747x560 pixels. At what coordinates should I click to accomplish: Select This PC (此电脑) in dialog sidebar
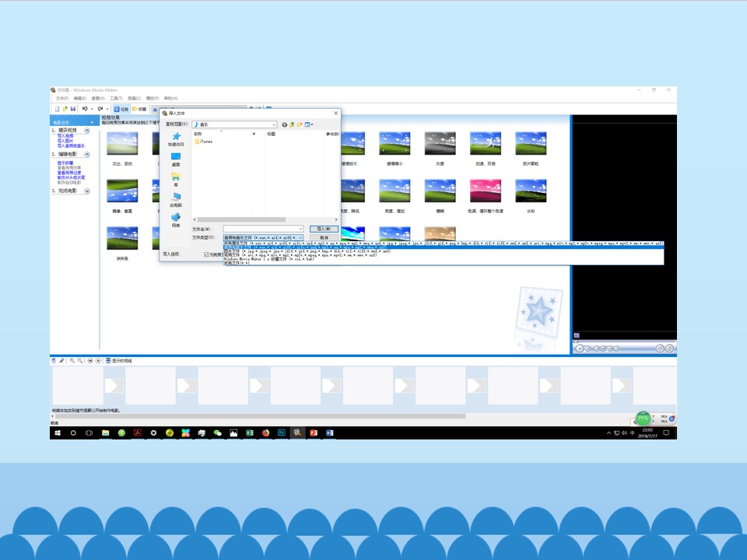tap(176, 200)
